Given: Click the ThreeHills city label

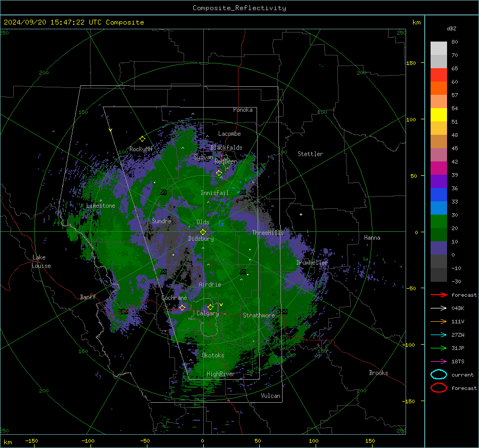Looking at the screenshot, I should [268, 233].
